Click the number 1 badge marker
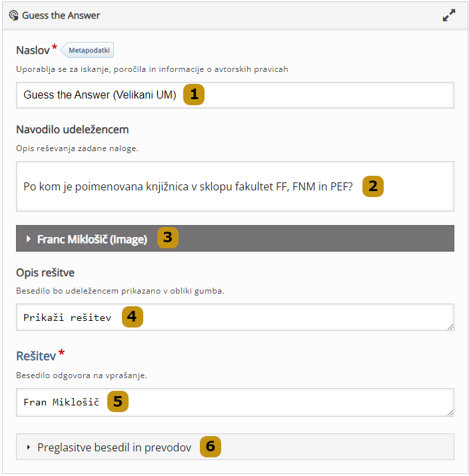The image size is (469, 476). 194,95
